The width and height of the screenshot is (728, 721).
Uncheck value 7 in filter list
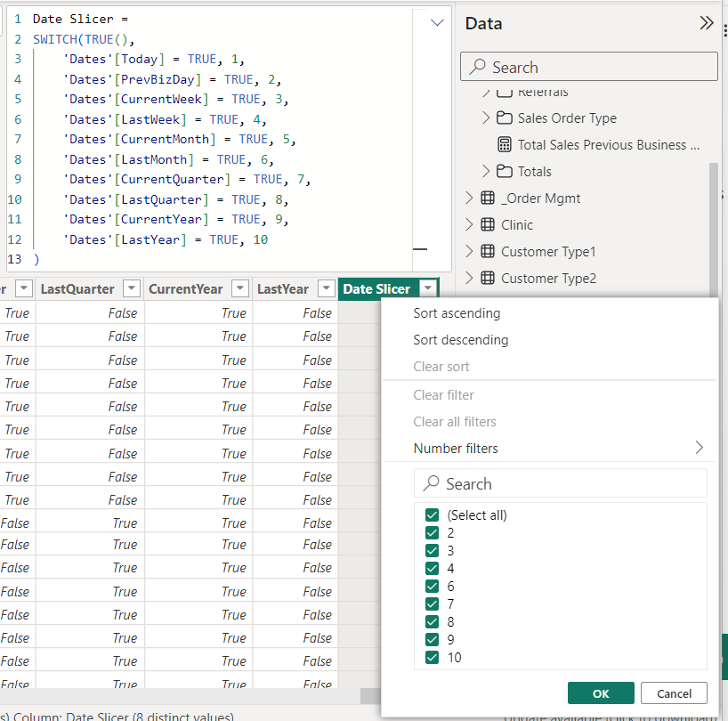click(x=432, y=604)
